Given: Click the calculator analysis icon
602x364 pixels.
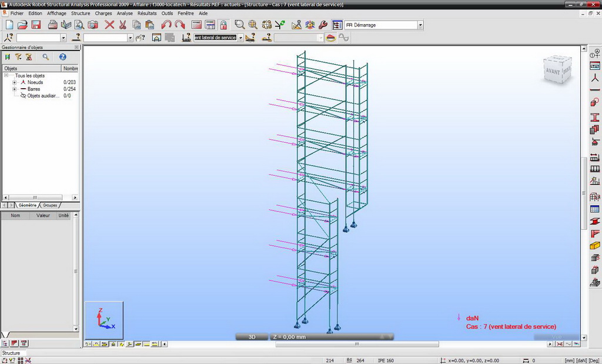Looking at the screenshot, I should point(196,25).
